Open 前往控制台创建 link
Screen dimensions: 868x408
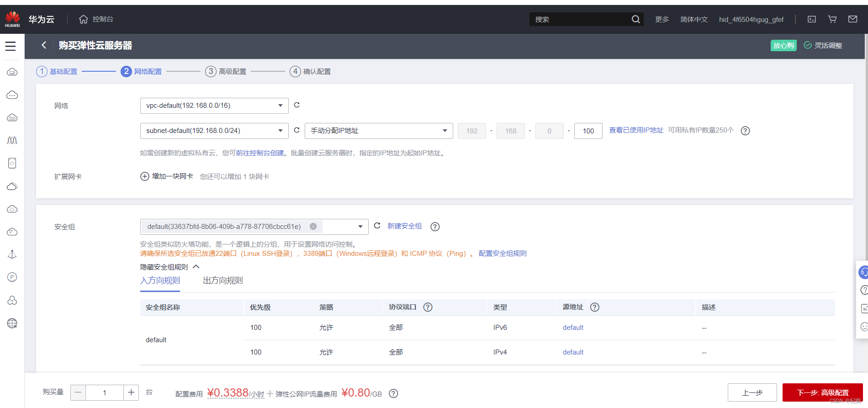(260, 153)
